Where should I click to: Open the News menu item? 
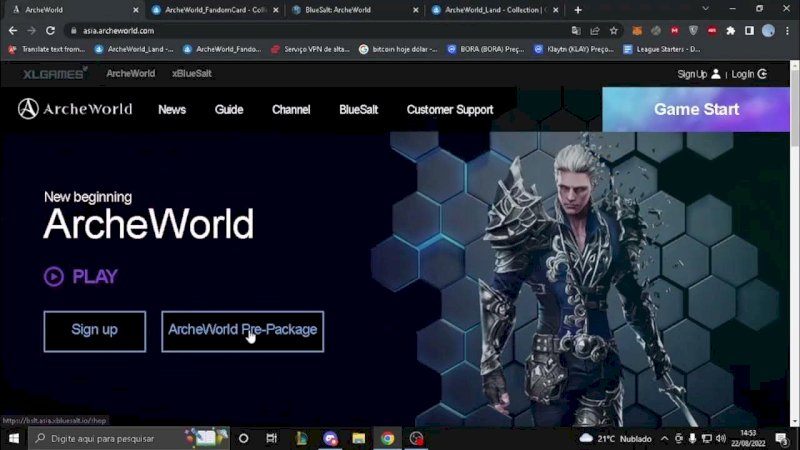(x=172, y=110)
